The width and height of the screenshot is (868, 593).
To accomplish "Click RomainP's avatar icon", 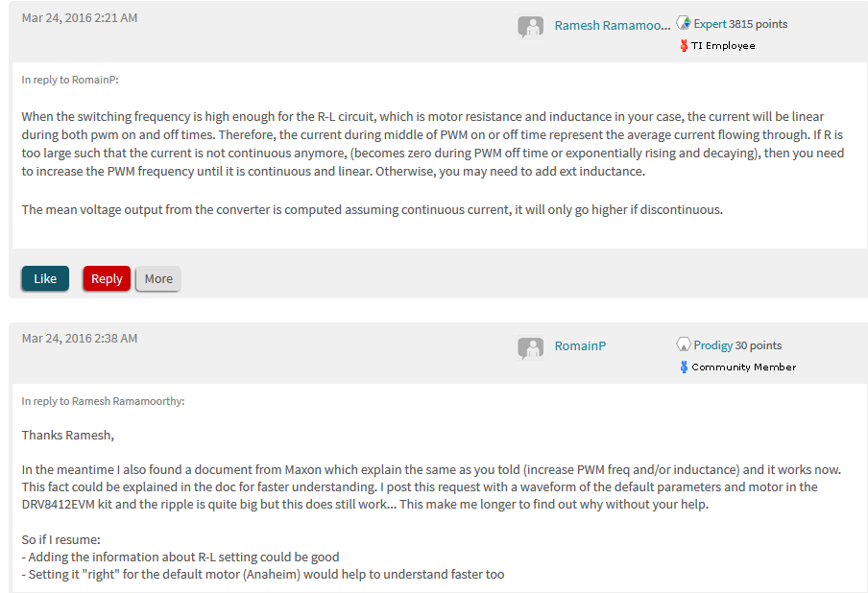I will (x=530, y=347).
